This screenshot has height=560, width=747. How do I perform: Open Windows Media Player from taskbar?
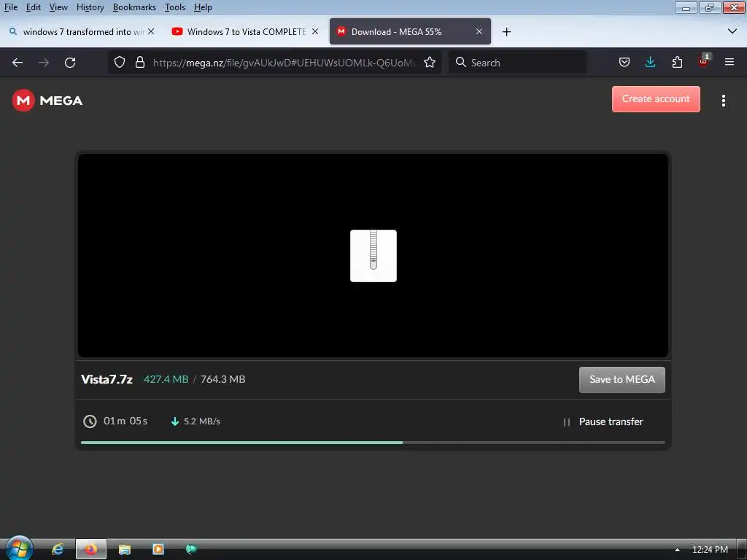point(158,550)
